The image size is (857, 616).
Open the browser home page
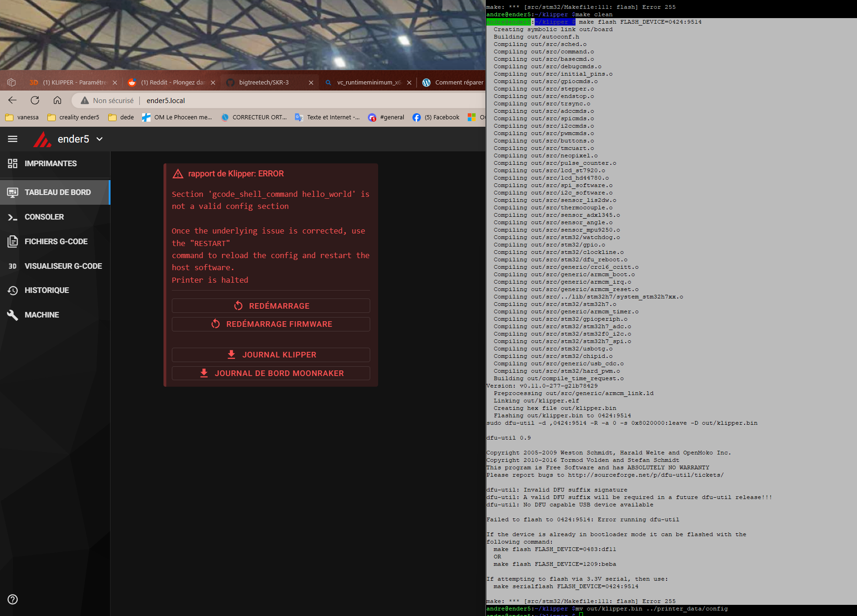pos(57,100)
